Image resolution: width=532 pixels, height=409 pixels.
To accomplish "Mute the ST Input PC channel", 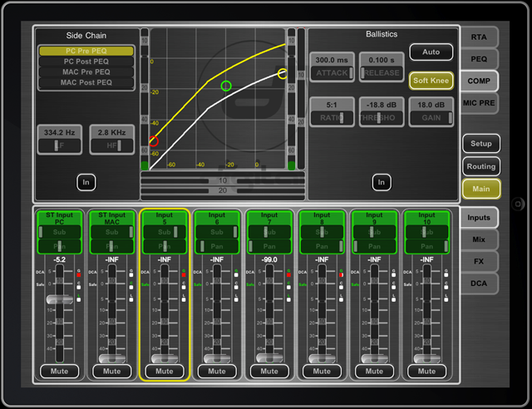I will [59, 372].
